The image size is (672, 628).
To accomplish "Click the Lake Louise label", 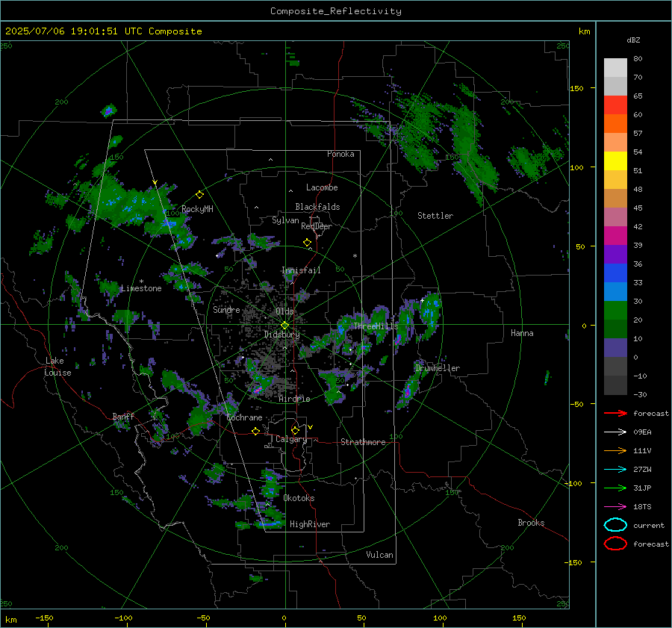I will point(57,367).
